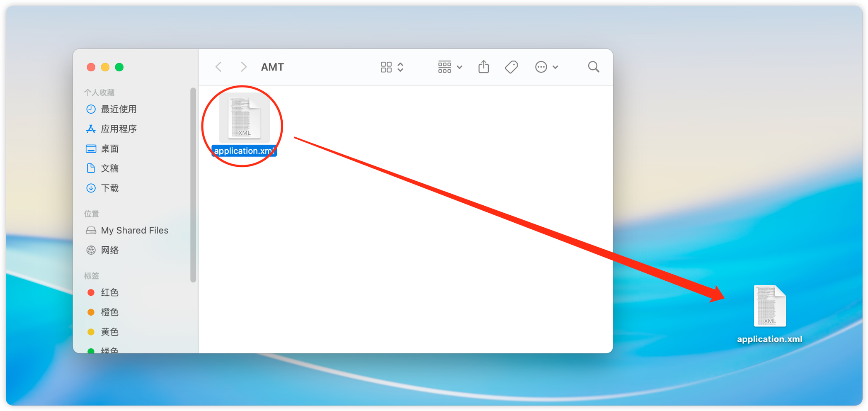Expand the more actions ellipsis menu
The image size is (868, 411).
546,67
